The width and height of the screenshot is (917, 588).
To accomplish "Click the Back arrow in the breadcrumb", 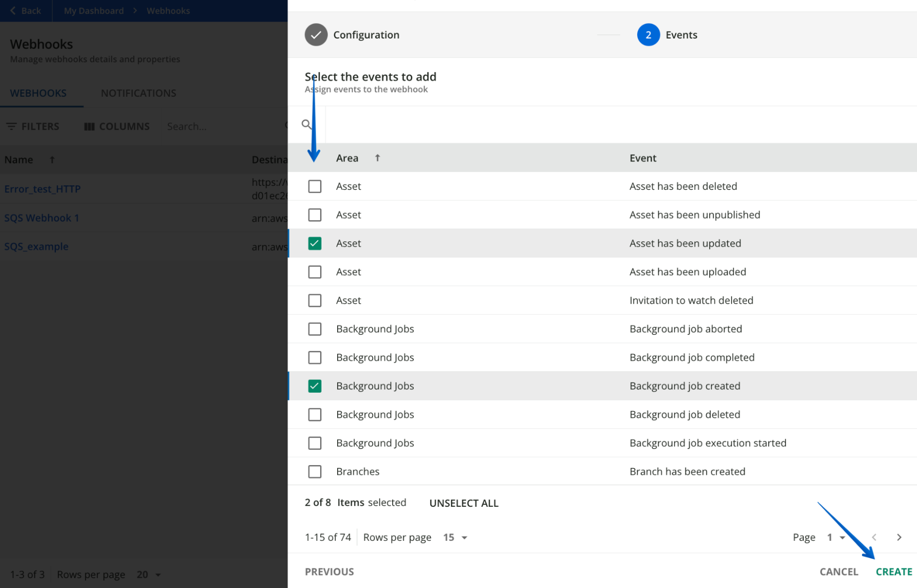I will [12, 10].
